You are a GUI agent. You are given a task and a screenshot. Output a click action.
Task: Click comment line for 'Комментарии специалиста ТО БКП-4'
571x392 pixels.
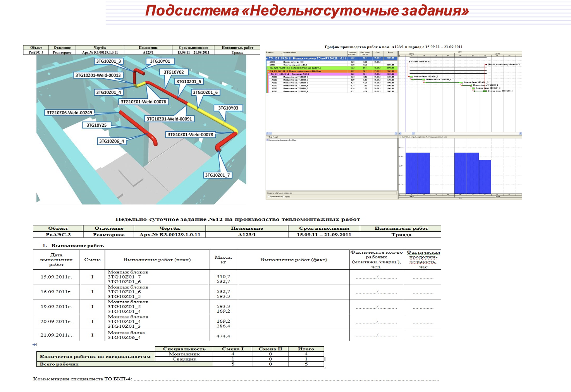pyautogui.click(x=287, y=380)
